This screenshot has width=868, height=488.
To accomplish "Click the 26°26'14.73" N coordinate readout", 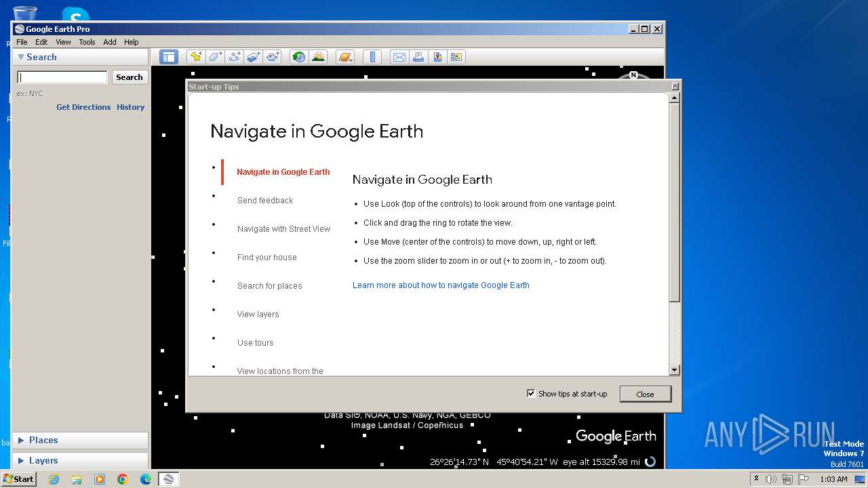I will tap(459, 462).
